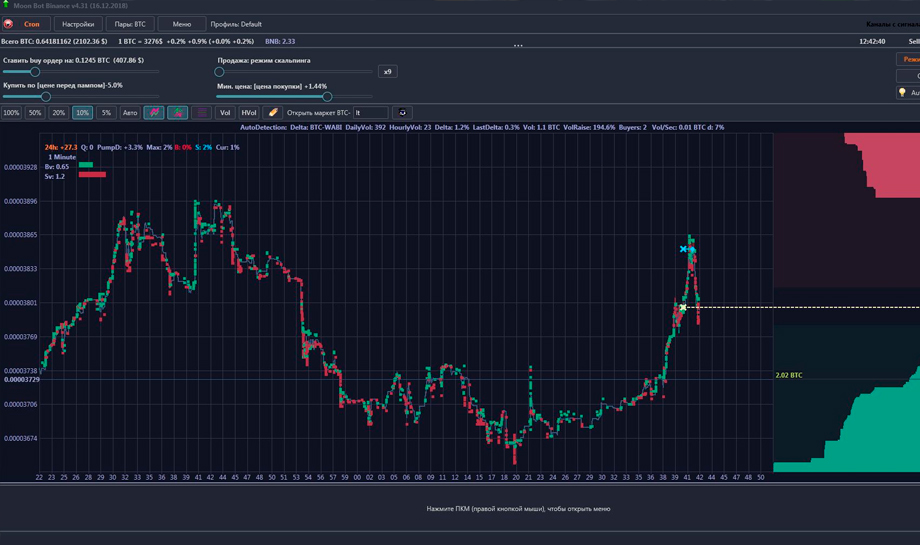
Task: Click the refresh icon beside market input
Action: [x=402, y=113]
